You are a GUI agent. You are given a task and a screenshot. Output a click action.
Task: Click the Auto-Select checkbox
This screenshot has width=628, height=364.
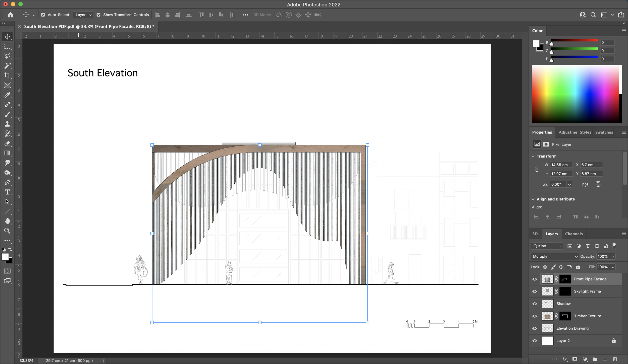(42, 15)
